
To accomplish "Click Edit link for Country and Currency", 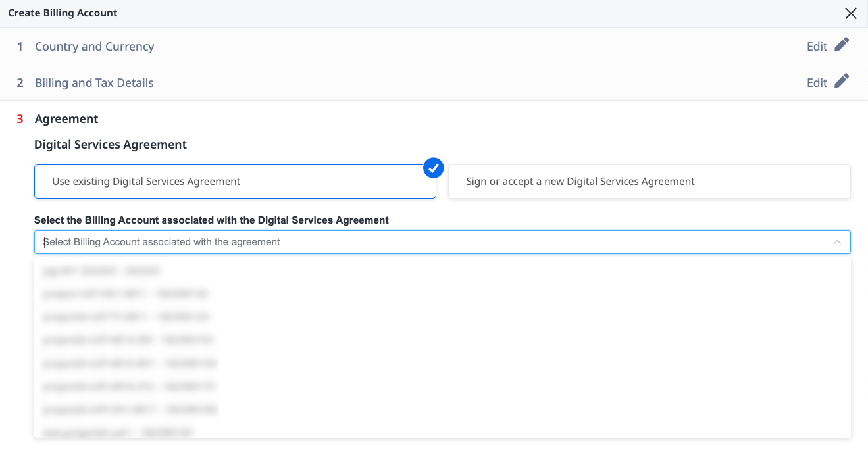I will click(x=817, y=47).
